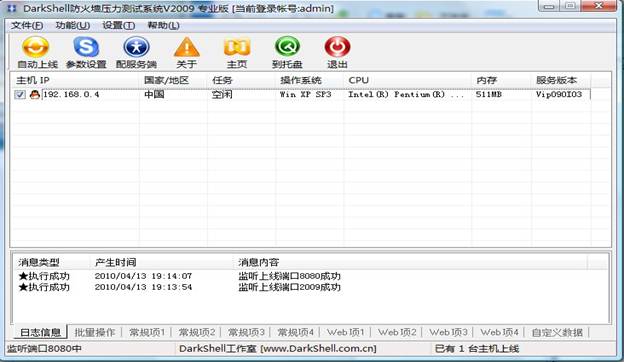
Task: Select the Web项2 tab
Action: click(397, 332)
